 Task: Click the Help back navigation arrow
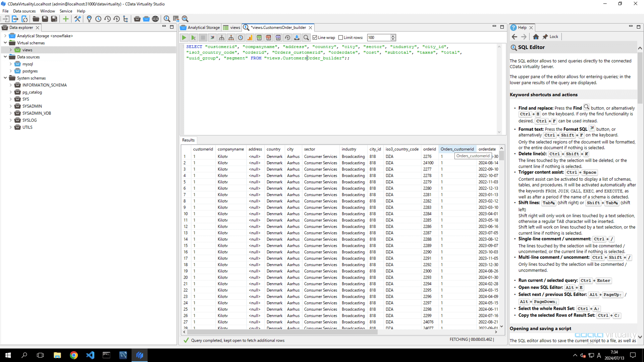click(515, 37)
